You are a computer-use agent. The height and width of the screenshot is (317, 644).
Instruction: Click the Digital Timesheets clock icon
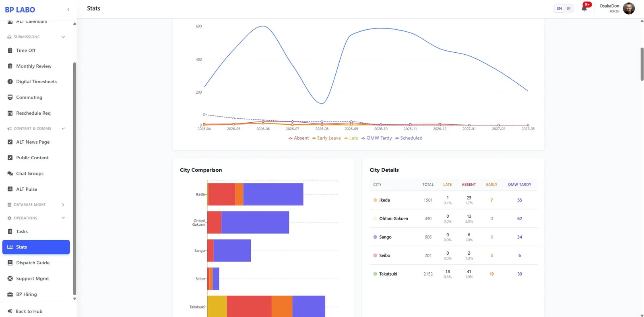coord(10,82)
